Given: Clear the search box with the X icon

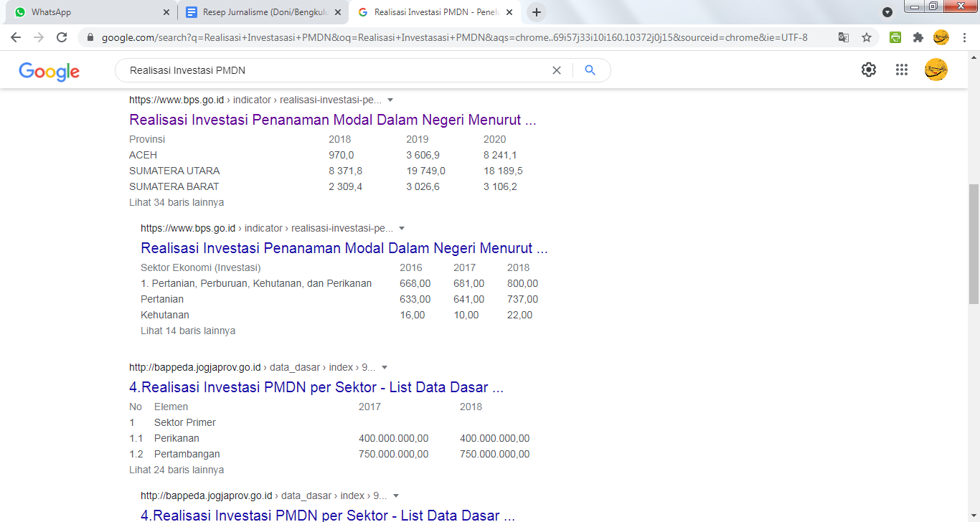Looking at the screenshot, I should [556, 70].
